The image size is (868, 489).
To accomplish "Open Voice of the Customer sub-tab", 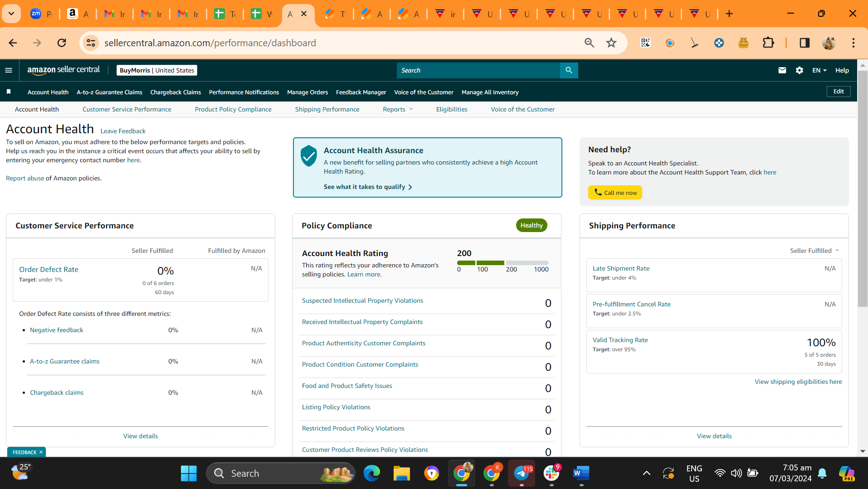I will 522,109.
